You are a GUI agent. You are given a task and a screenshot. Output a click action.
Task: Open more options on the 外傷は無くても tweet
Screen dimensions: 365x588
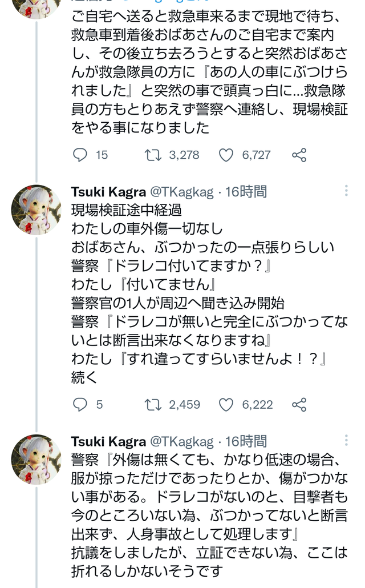pos(347,440)
